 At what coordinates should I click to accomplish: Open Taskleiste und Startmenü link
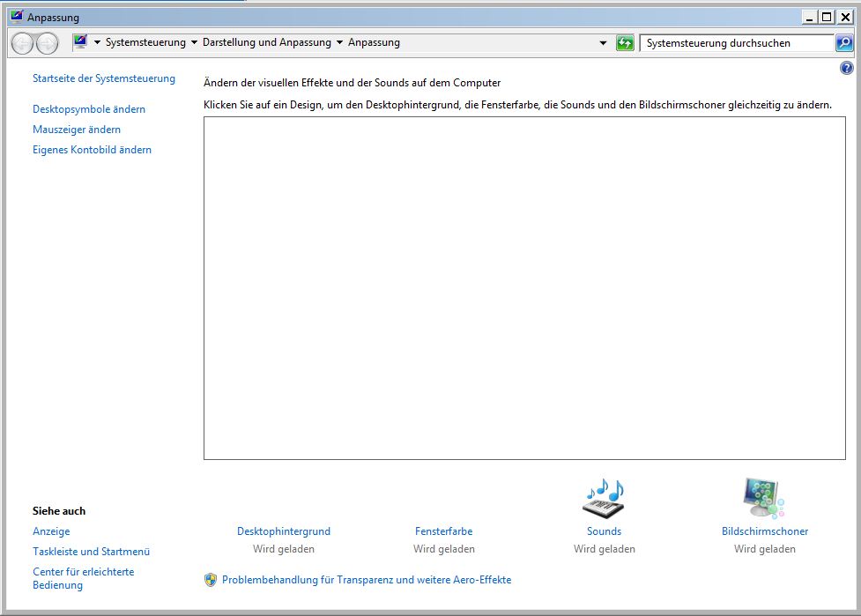tap(91, 552)
